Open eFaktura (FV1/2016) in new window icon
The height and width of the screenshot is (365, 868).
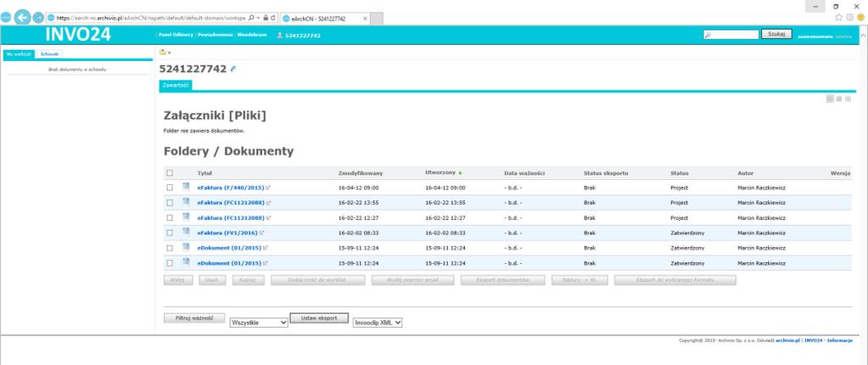[x=262, y=233]
